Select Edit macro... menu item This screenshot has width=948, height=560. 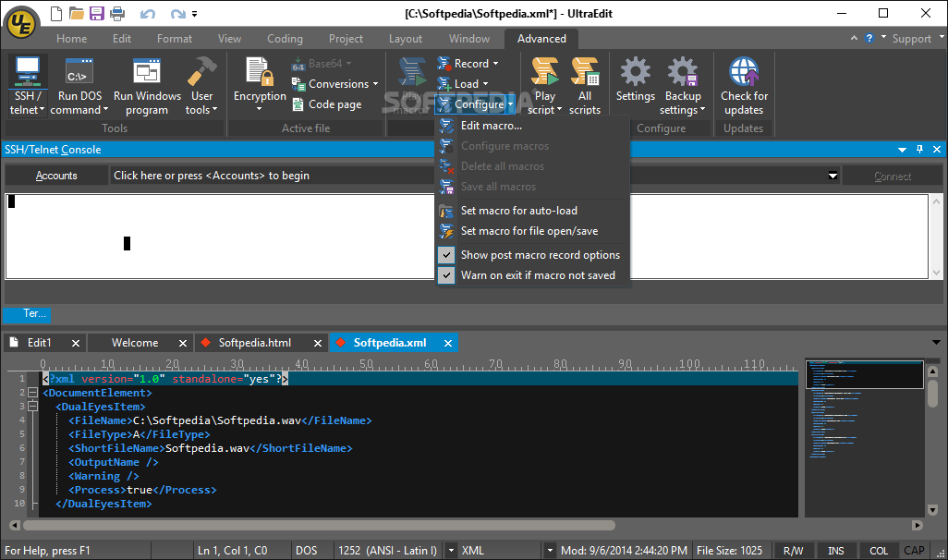point(532,126)
